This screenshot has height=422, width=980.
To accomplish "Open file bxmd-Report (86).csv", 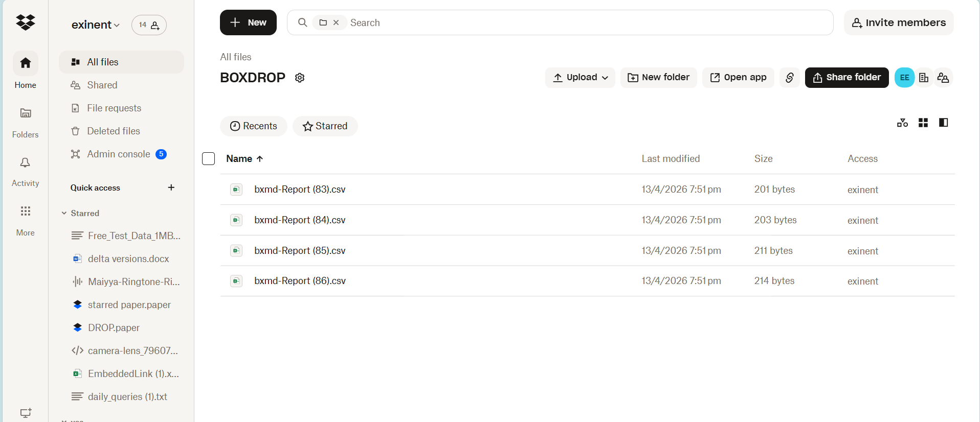I will pos(300,281).
